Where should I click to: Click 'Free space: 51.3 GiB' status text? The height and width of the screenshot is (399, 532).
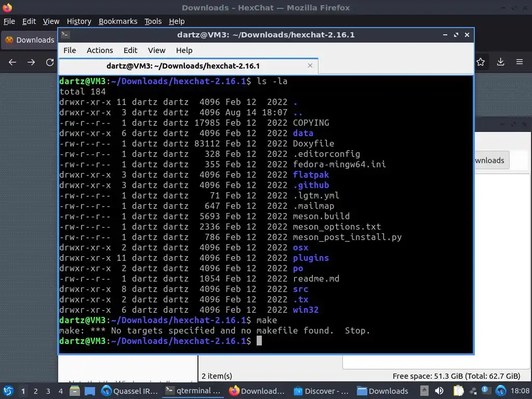[x=456, y=376]
